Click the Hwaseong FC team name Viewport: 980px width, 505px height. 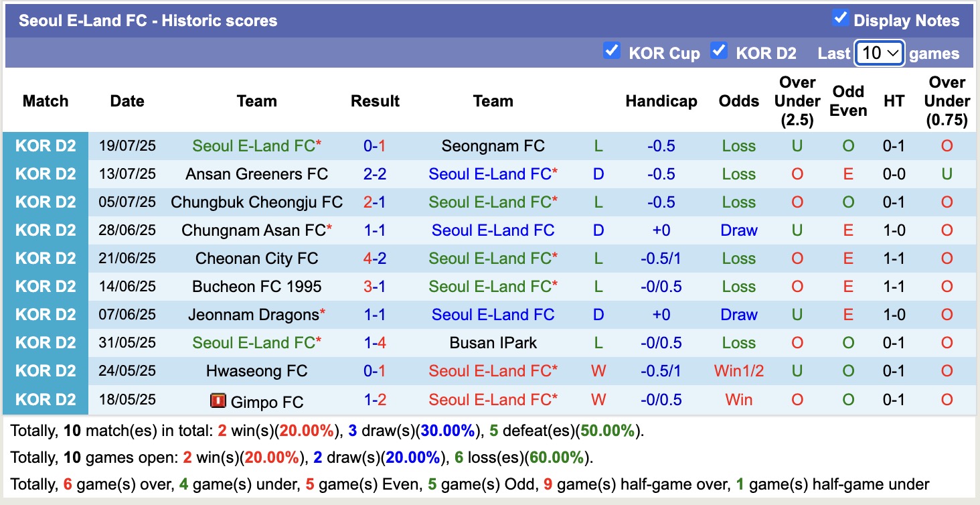(256, 370)
